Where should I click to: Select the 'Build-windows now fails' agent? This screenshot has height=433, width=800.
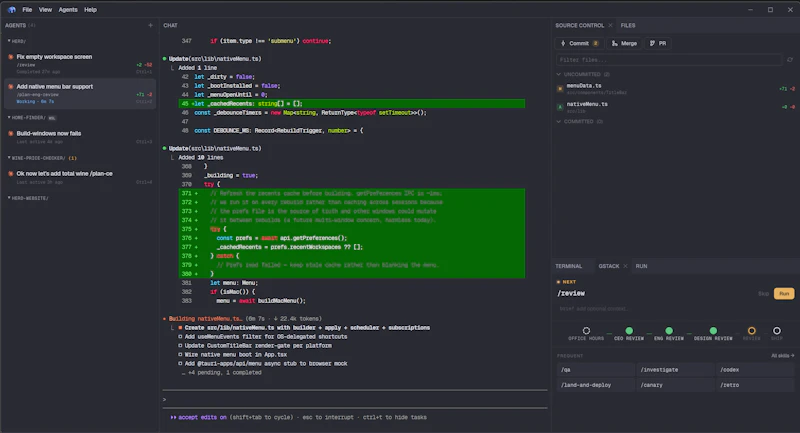click(x=80, y=137)
